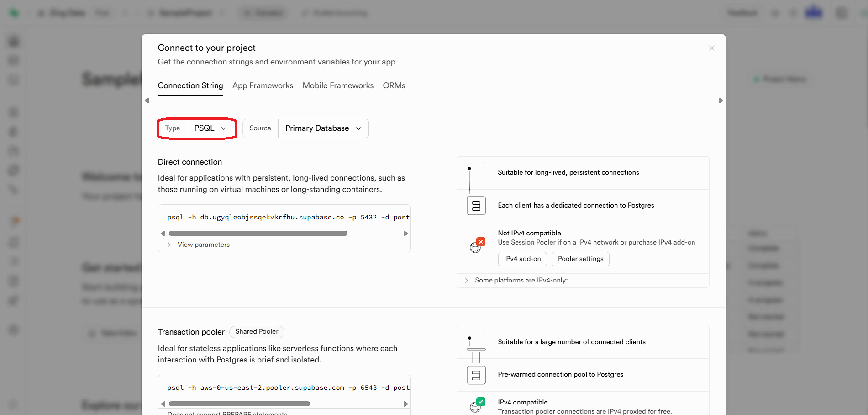This screenshot has height=415, width=868.
Task: Click the 'Not IPv4 compatible' label
Action: tap(529, 233)
